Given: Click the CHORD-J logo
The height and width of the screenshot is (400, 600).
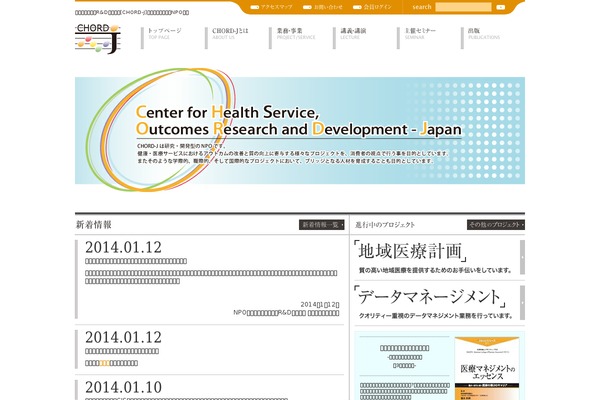Looking at the screenshot, I should click(98, 39).
